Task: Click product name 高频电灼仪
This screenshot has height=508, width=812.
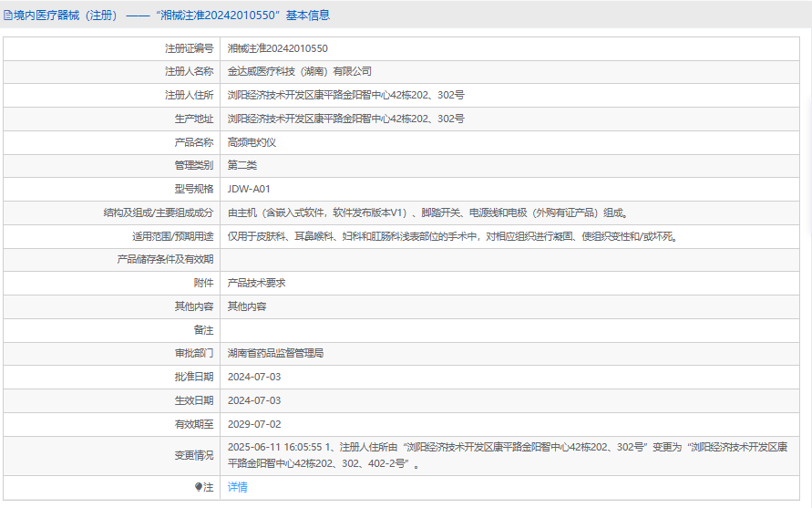Action: coord(252,142)
